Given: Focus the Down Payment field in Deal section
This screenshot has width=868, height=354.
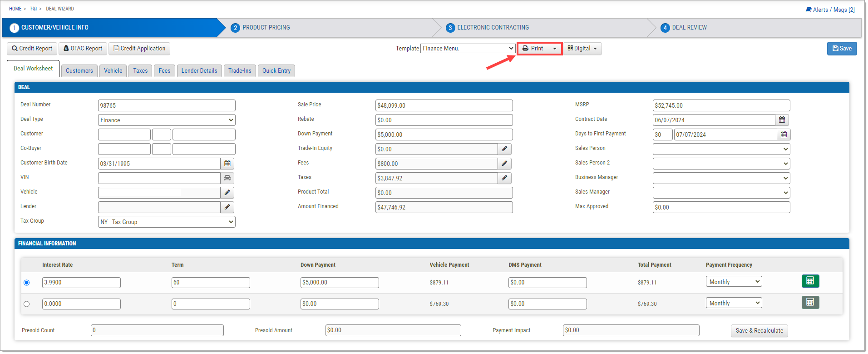Looking at the screenshot, I should [444, 135].
